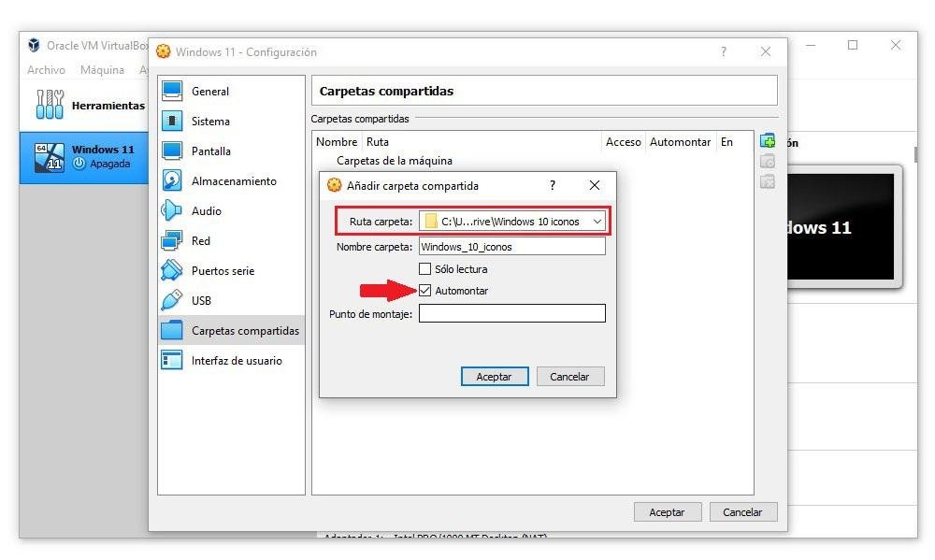935x560 pixels.
Task: Uncheck the Automontar checkbox
Action: [x=424, y=291]
